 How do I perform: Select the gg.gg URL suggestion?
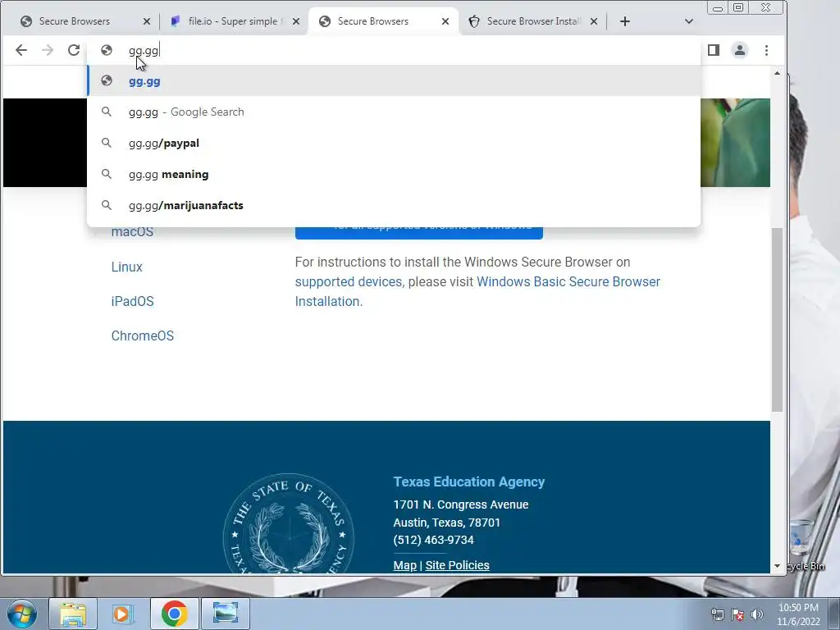pos(394,81)
